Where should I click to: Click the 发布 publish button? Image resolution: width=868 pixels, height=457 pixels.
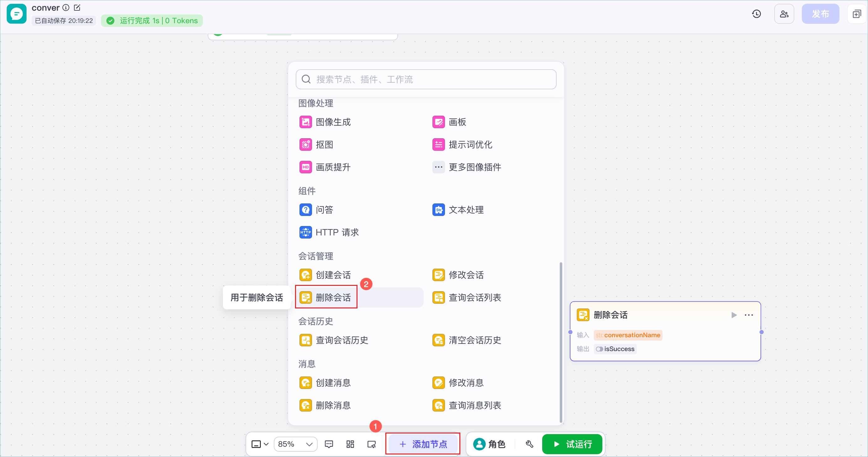tap(820, 14)
